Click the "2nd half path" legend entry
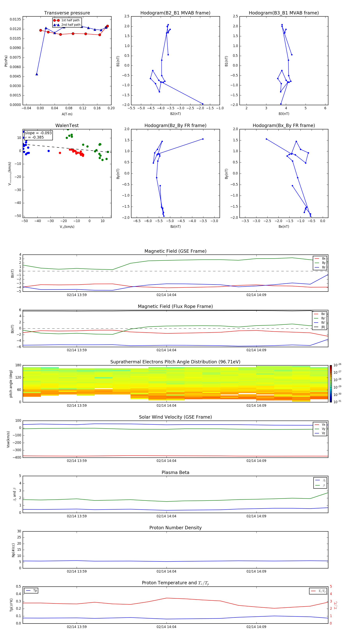Screen dimensions: 351x644 (67, 25)
